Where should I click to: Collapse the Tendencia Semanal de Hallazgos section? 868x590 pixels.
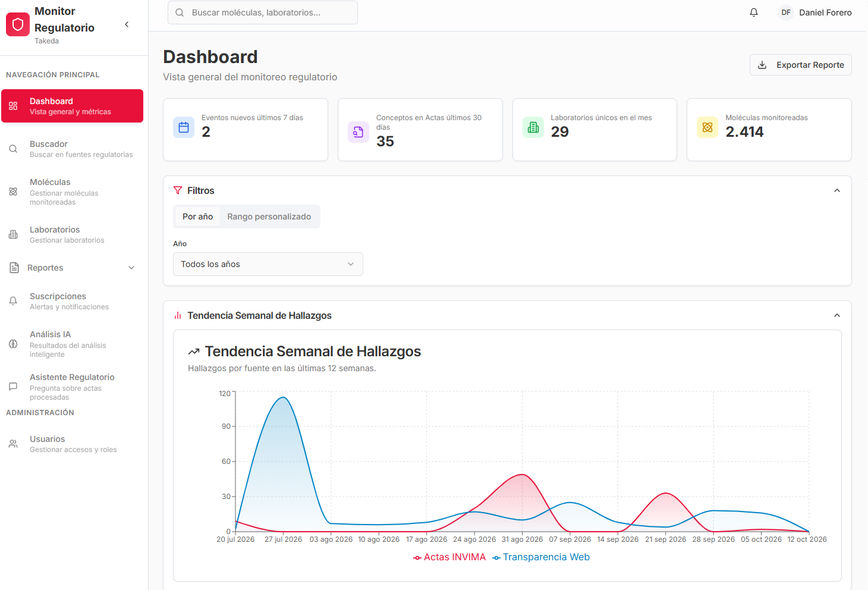click(837, 315)
